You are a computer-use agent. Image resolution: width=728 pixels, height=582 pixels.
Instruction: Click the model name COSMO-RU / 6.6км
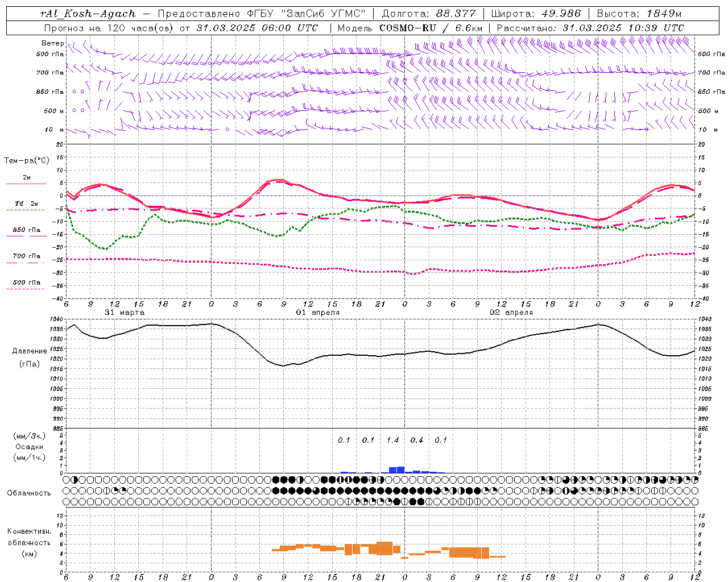(x=431, y=28)
